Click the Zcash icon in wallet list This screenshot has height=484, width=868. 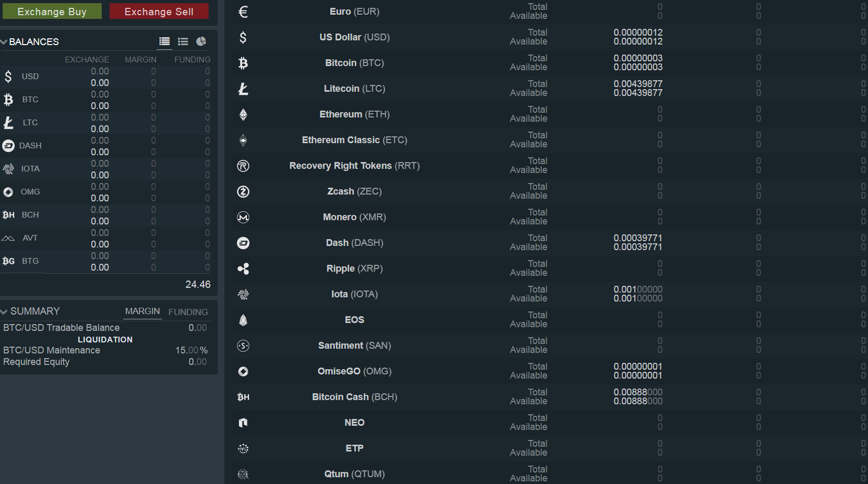[x=243, y=191]
